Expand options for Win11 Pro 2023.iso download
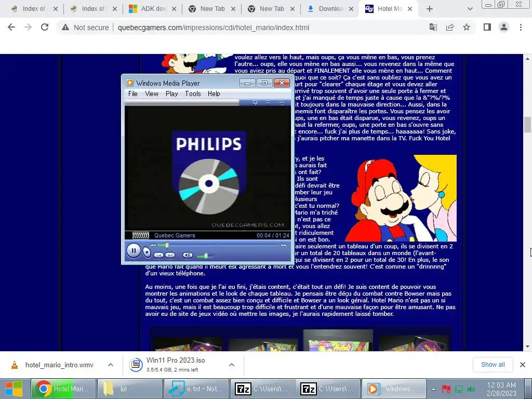 232,365
